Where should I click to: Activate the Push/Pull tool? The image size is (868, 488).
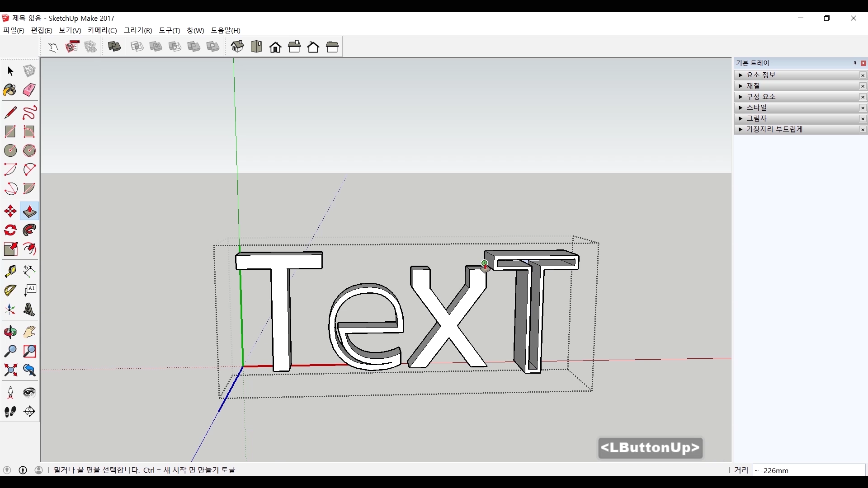point(29,211)
